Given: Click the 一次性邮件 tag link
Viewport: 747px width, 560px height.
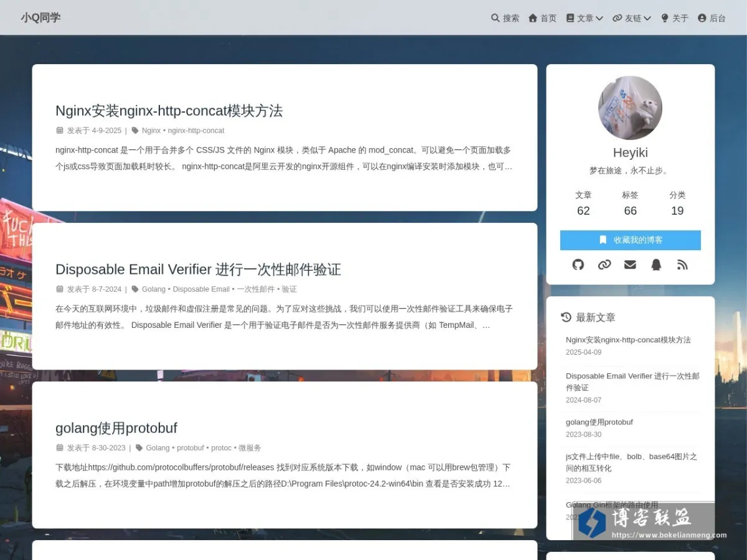Looking at the screenshot, I should 256,289.
